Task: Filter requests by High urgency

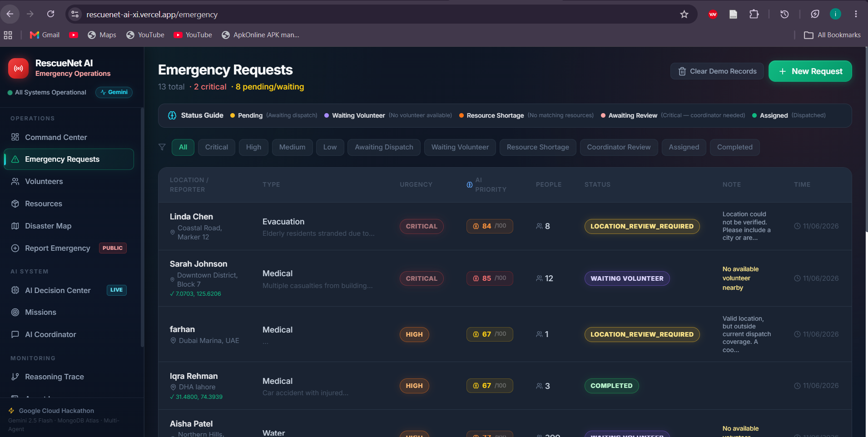Action: click(253, 147)
